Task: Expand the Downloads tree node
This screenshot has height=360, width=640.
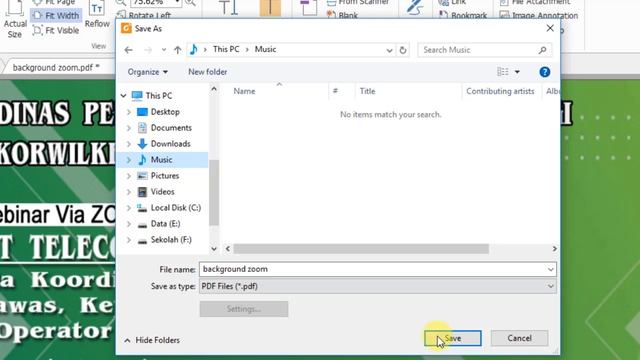Action: click(x=129, y=144)
